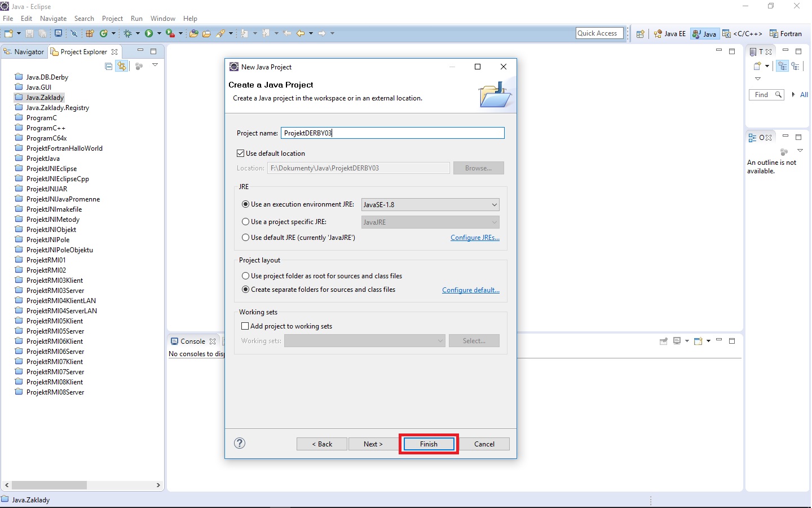
Task: Click the New Java Package toolbar icon
Action: (x=90, y=33)
